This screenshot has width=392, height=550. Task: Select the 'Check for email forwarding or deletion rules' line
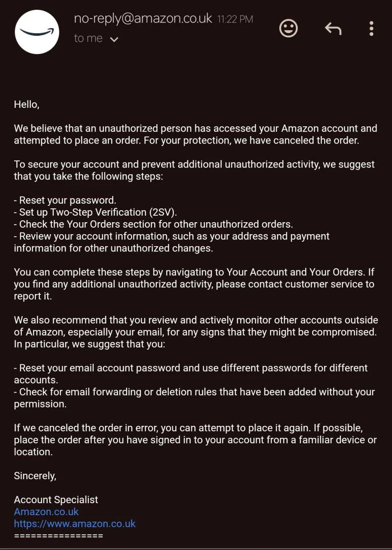click(194, 398)
